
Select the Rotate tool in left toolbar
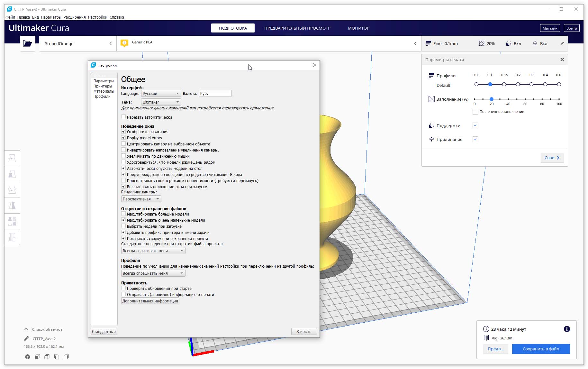(x=12, y=190)
